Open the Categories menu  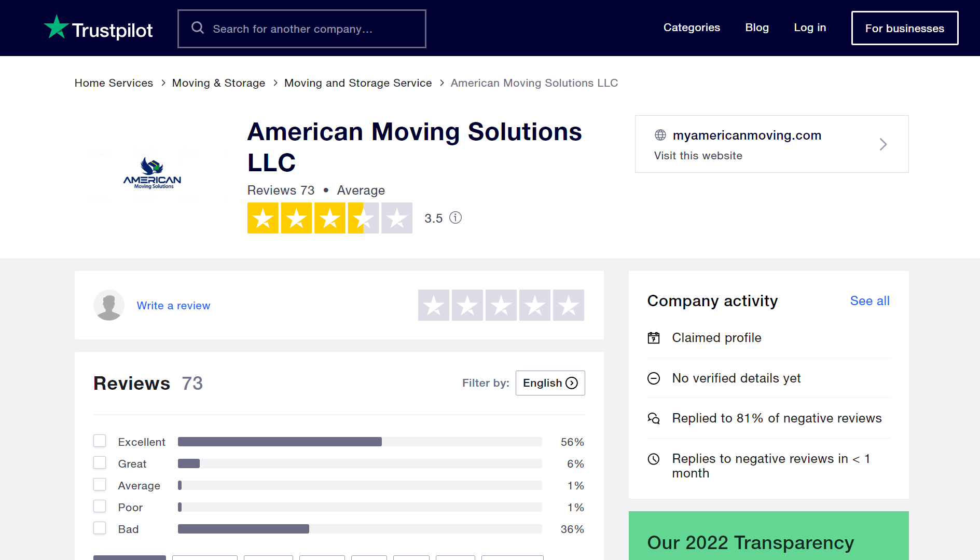(692, 28)
